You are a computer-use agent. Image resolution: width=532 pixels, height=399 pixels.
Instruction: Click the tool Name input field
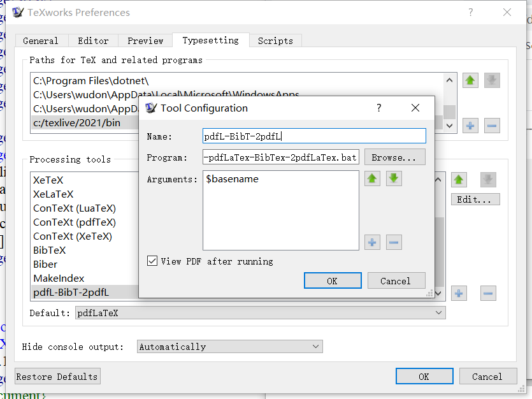pyautogui.click(x=314, y=136)
